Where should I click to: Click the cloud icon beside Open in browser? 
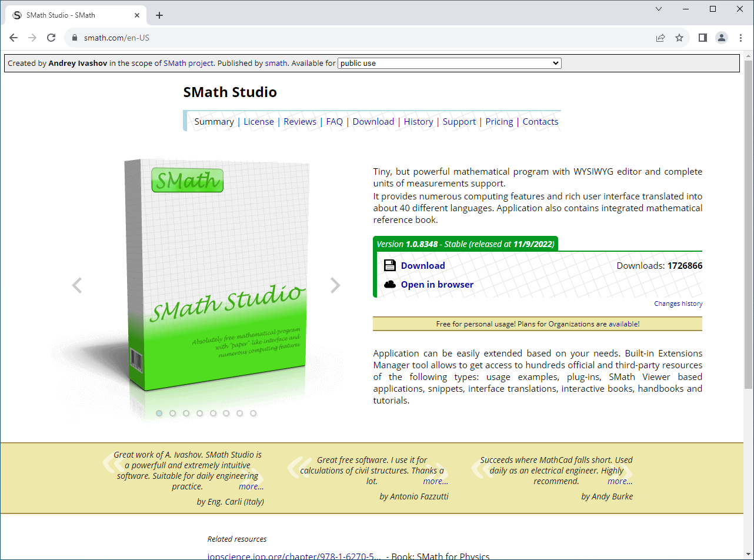point(390,284)
